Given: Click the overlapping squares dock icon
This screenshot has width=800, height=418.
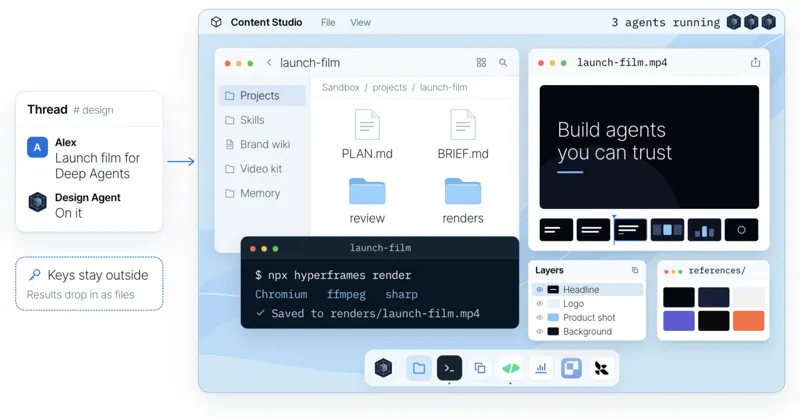Looking at the screenshot, I should 480,368.
